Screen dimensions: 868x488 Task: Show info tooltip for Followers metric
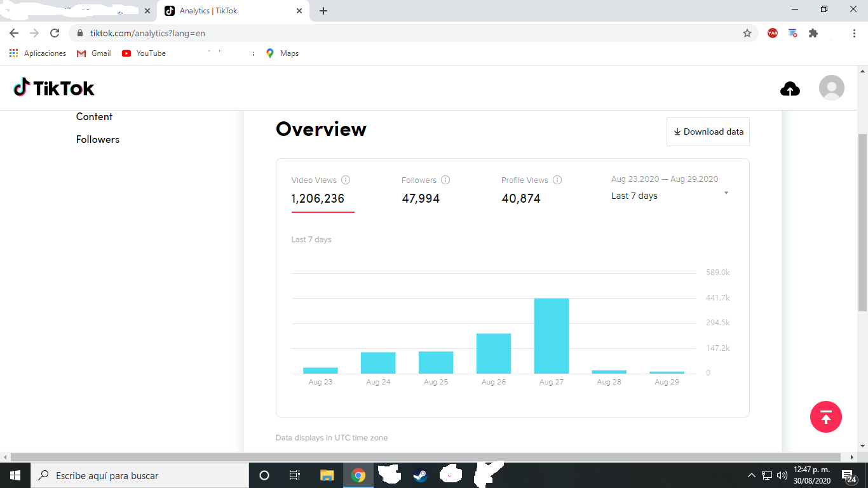445,180
